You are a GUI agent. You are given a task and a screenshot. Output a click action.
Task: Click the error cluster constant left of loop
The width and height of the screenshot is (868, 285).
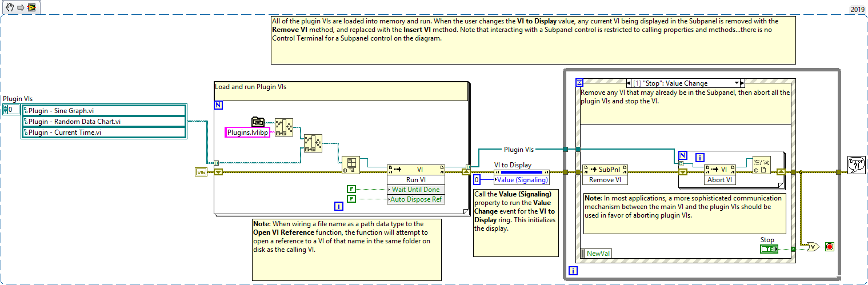(x=201, y=171)
